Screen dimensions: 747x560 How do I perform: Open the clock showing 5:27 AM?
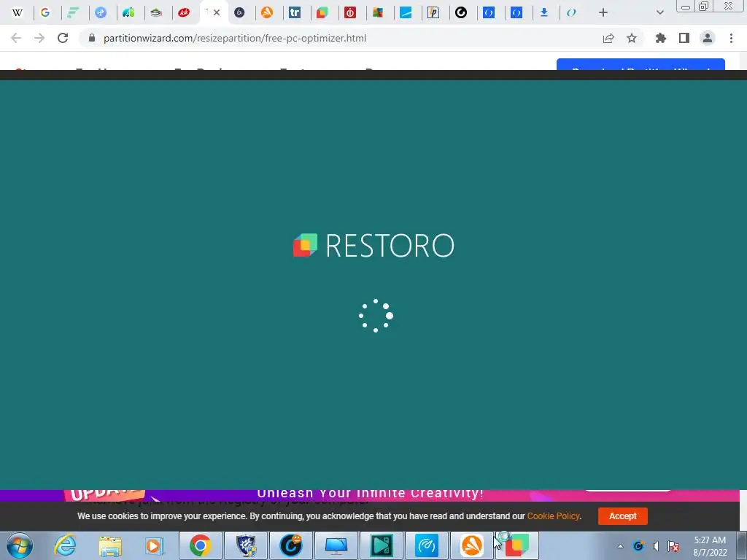tap(710, 546)
